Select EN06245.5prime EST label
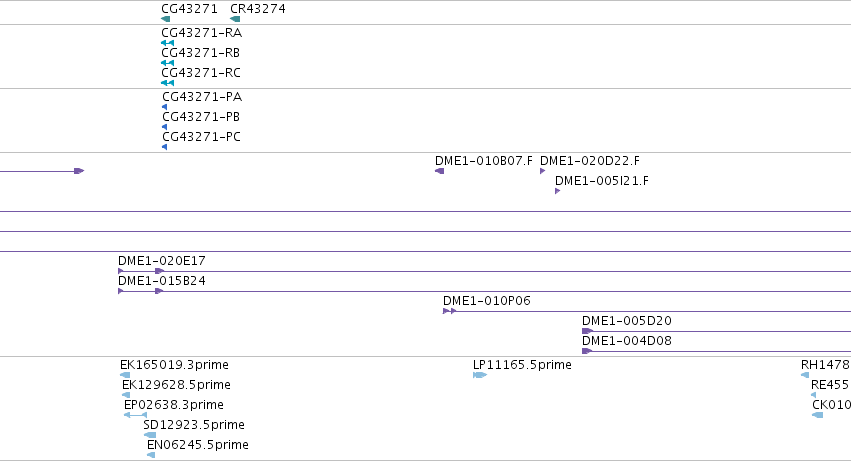This screenshot has width=851, height=461. click(198, 445)
